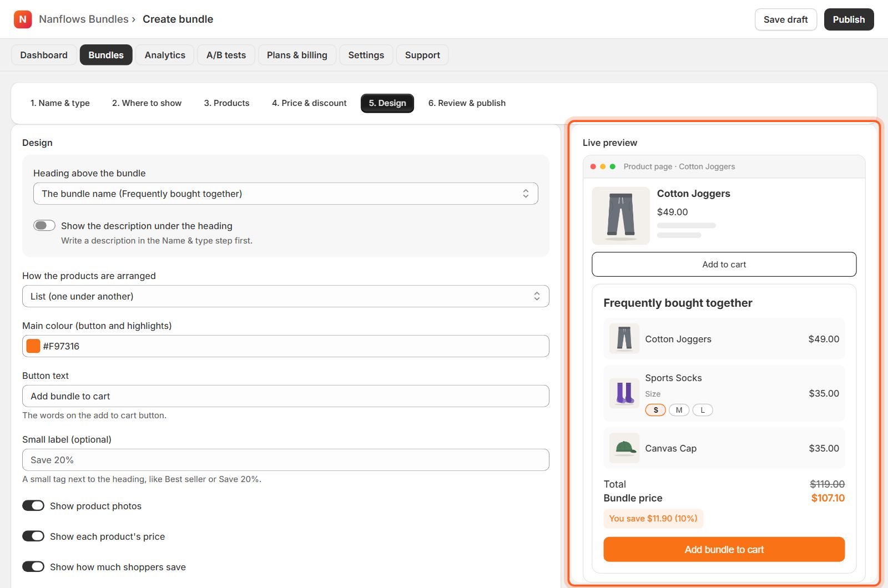Image resolution: width=888 pixels, height=588 pixels.
Task: Select size S for Sports Socks
Action: tap(655, 410)
